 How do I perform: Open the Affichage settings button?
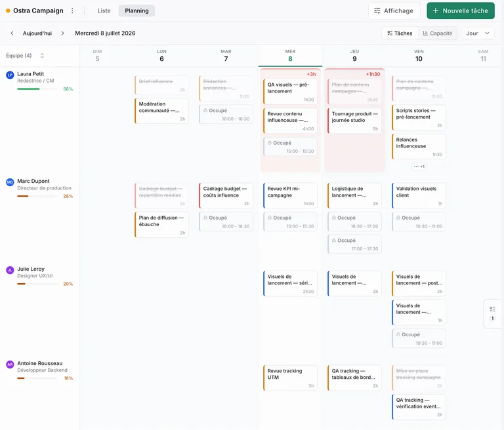(394, 10)
